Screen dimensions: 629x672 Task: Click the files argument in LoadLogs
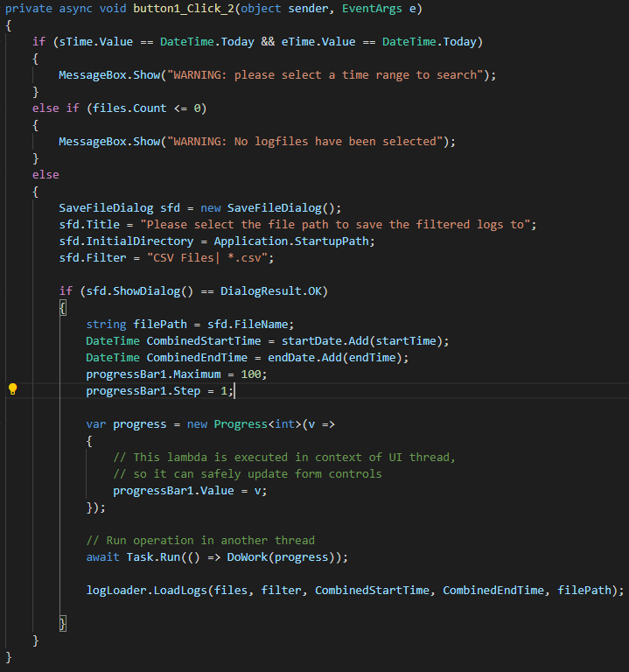click(x=231, y=590)
